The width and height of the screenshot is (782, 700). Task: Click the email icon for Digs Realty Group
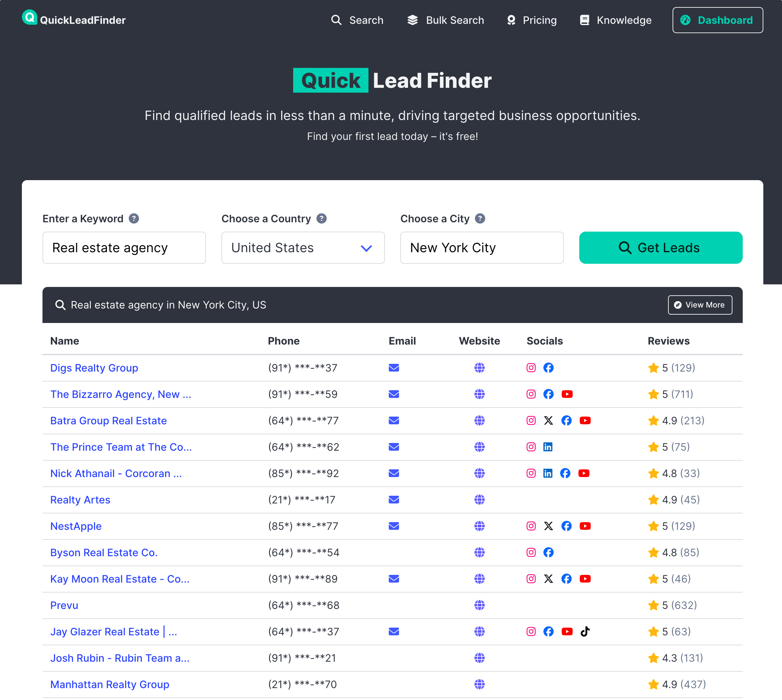pos(394,368)
